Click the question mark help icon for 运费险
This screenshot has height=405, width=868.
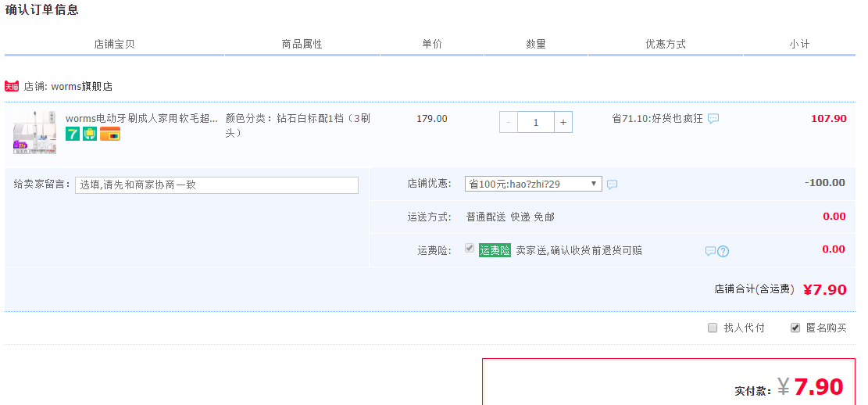click(723, 251)
